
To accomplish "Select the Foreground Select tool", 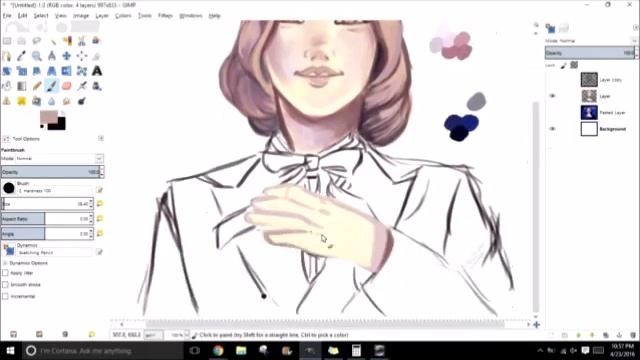I will click(97, 41).
